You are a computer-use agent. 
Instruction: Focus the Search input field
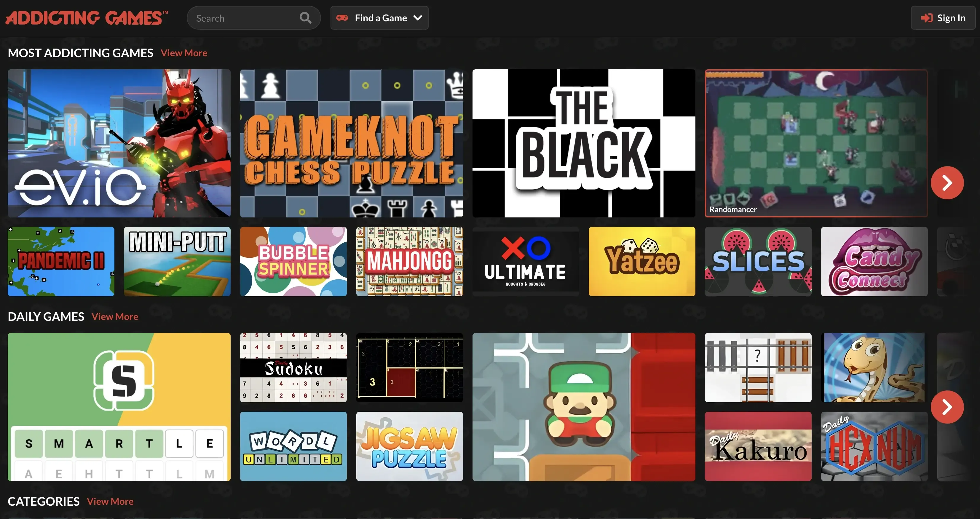point(253,18)
